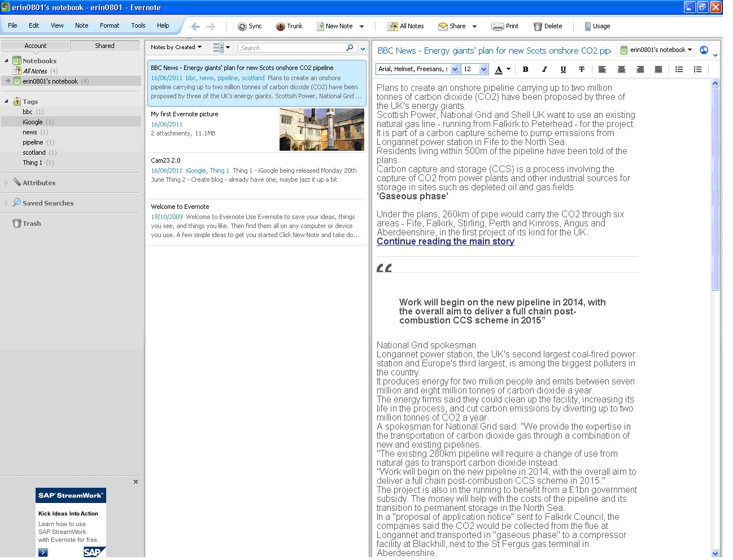Open the font size dropdown
The width and height of the screenshot is (733, 560).
(483, 69)
